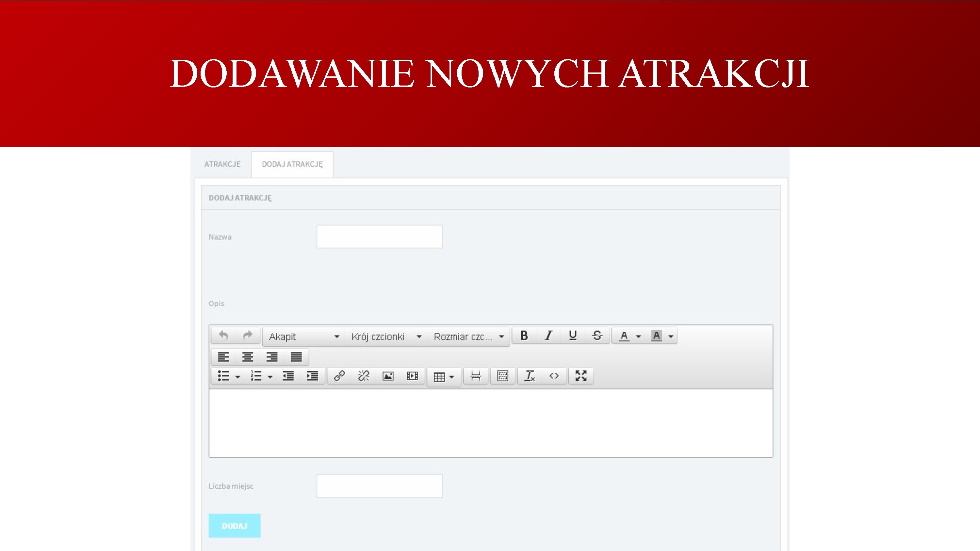The image size is (980, 551).
Task: Click the remove link icon
Action: click(364, 376)
